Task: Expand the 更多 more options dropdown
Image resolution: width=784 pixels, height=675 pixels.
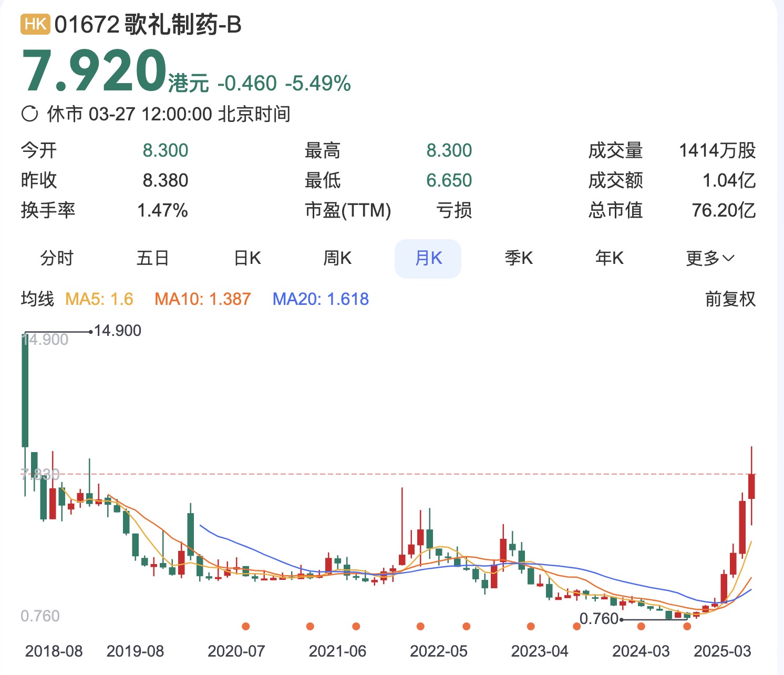Action: [x=710, y=258]
